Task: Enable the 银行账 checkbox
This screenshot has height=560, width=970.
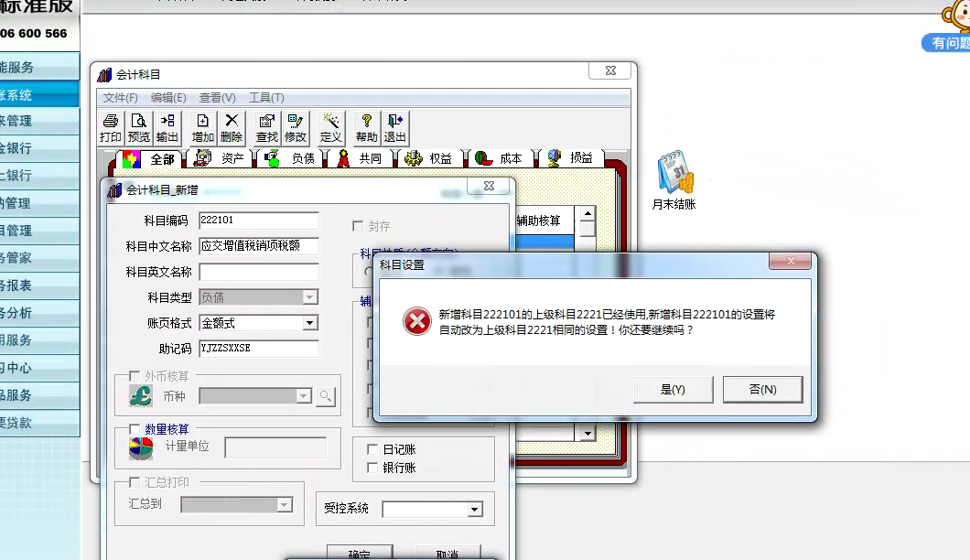Action: [372, 468]
